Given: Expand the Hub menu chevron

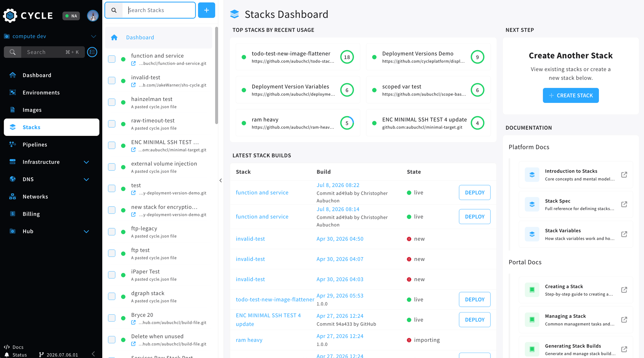Looking at the screenshot, I should click(86, 231).
